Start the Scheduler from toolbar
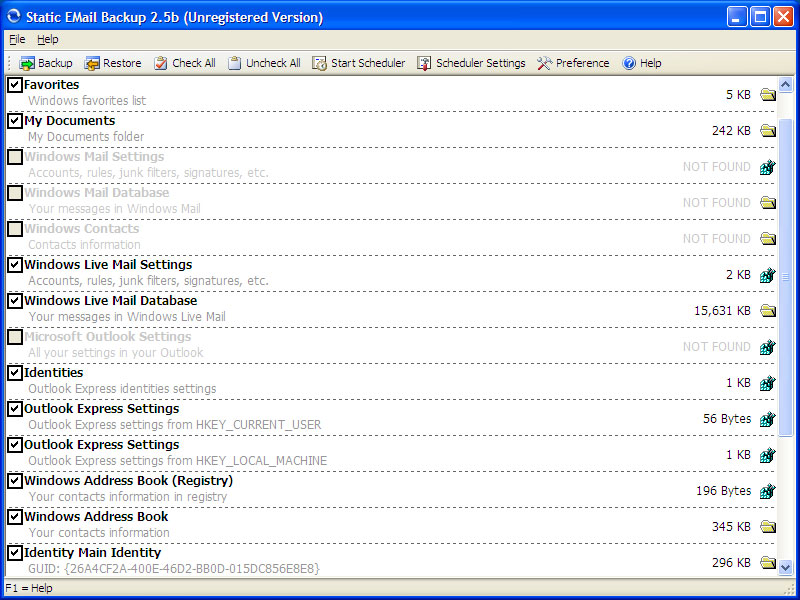 click(x=359, y=63)
